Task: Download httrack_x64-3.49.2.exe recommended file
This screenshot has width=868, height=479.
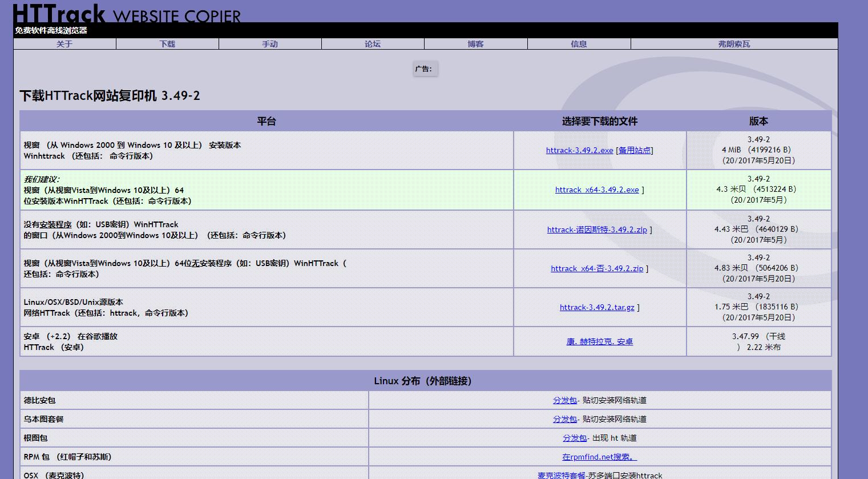Action: point(596,190)
